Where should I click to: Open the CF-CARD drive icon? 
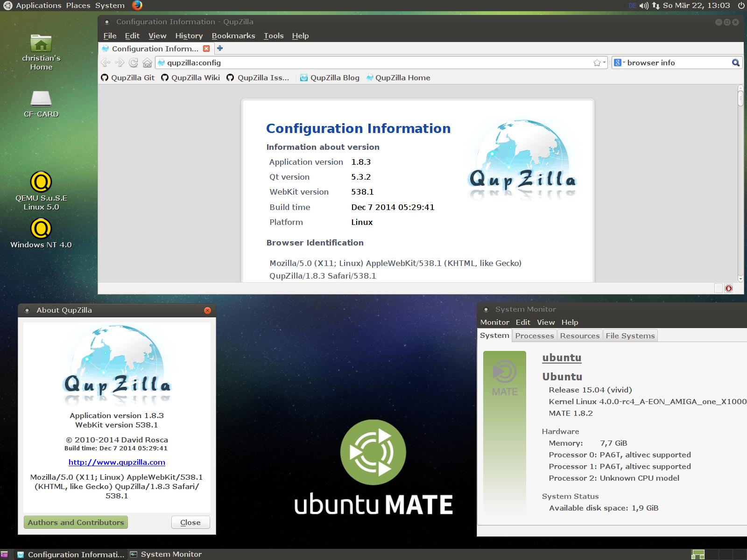point(41,98)
